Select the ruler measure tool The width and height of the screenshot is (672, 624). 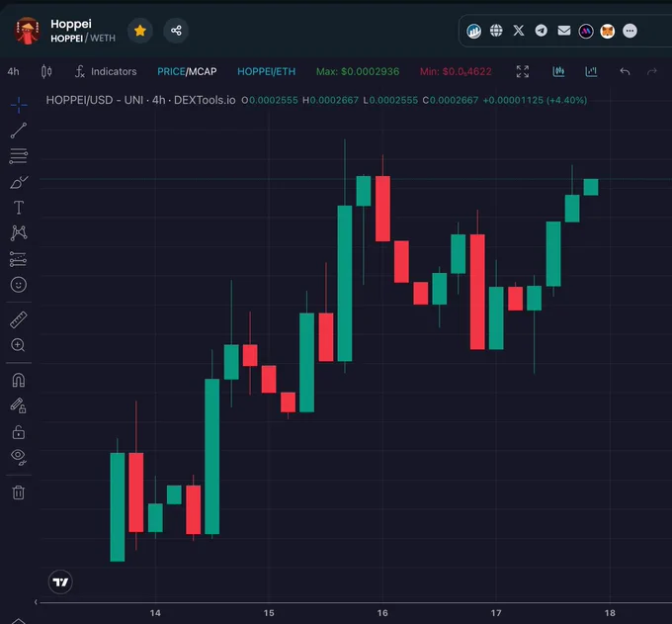coord(19,320)
